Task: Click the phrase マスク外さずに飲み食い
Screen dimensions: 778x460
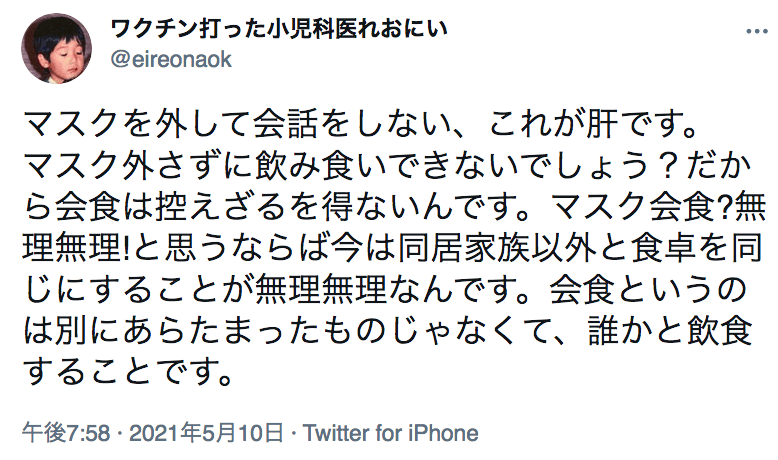Action: (204, 166)
